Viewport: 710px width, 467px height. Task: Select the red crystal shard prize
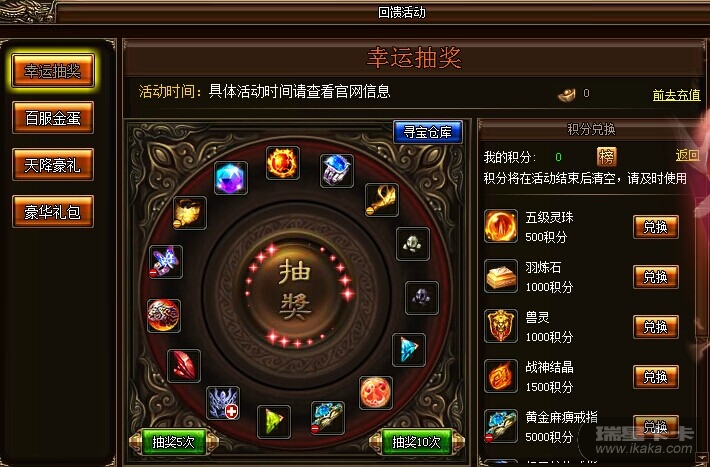point(184,366)
